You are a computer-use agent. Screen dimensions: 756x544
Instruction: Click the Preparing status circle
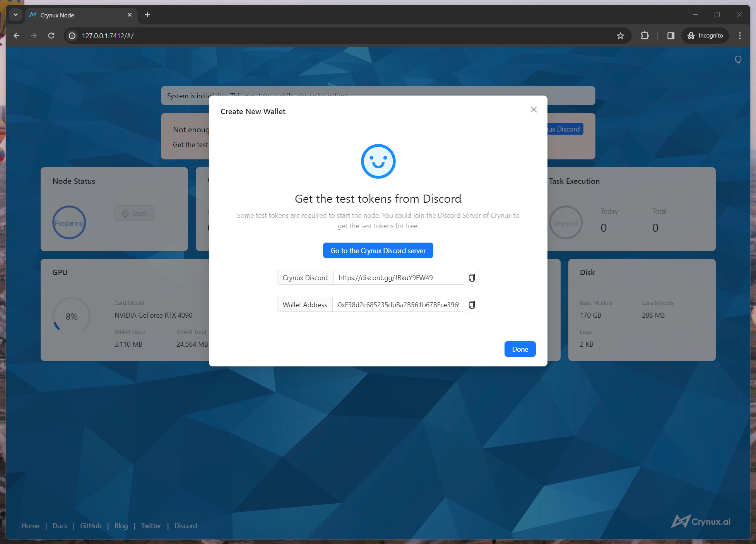(69, 222)
